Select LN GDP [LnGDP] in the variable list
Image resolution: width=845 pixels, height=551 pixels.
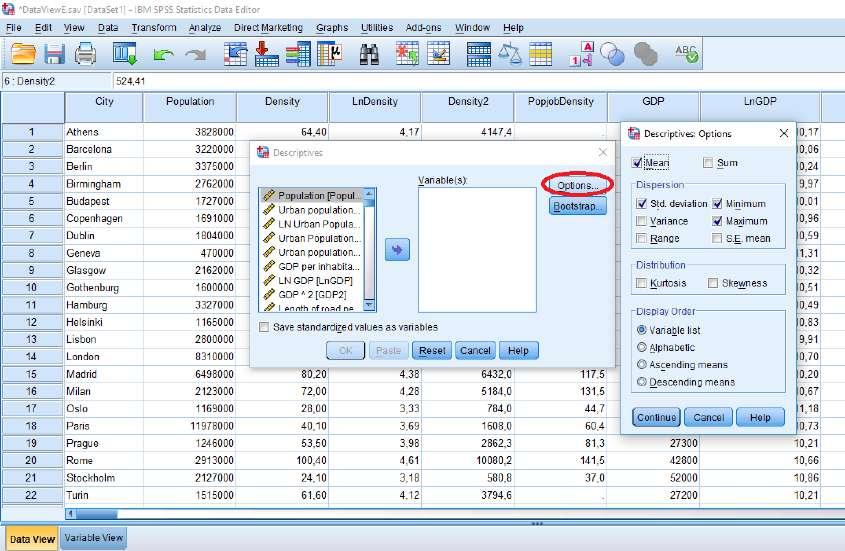pos(312,280)
